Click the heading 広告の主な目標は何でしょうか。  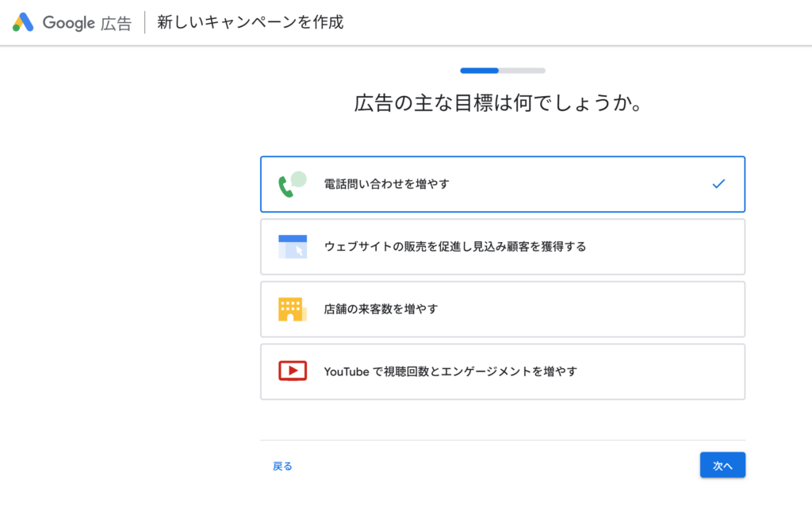pos(498,104)
